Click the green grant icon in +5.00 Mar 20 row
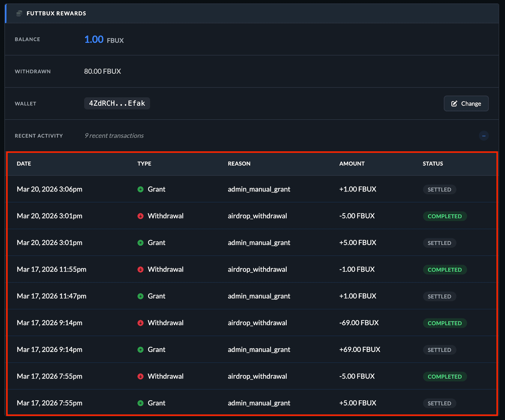The image size is (505, 420). pyautogui.click(x=140, y=243)
